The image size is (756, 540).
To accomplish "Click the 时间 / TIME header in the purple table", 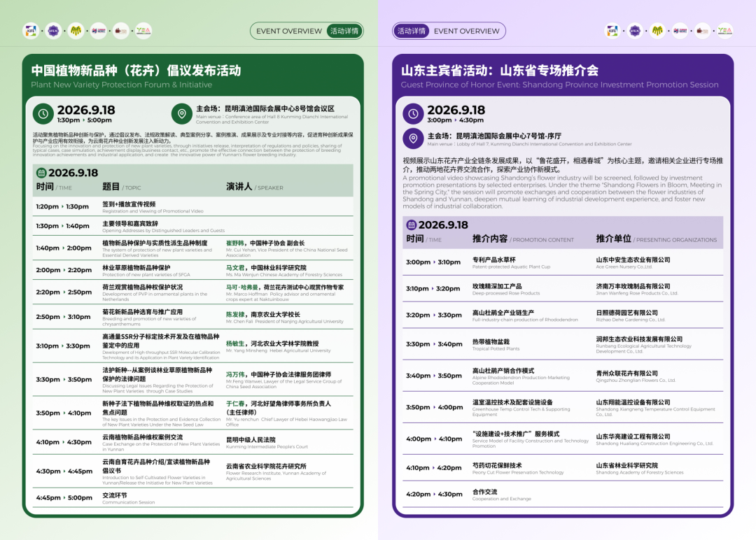I will pos(423,239).
